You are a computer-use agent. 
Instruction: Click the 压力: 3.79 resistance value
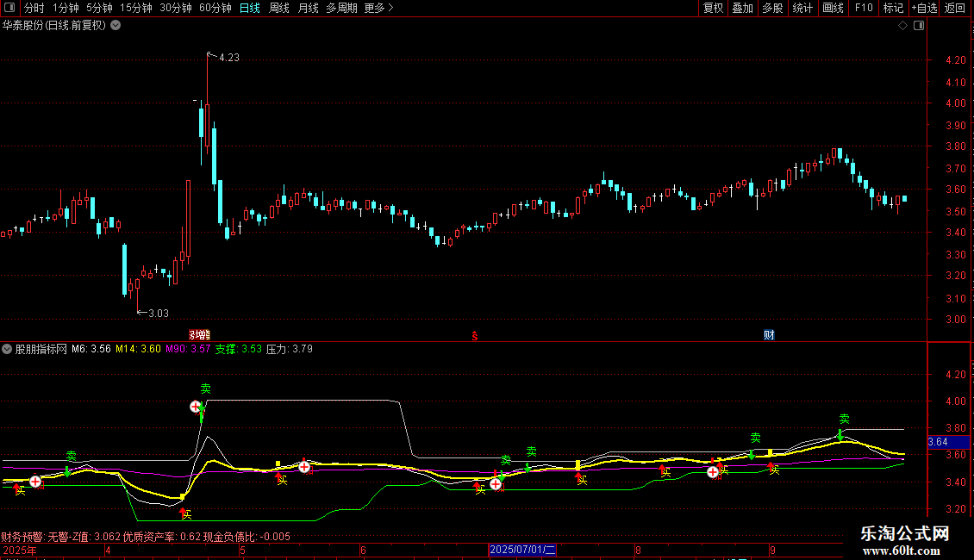click(x=290, y=349)
